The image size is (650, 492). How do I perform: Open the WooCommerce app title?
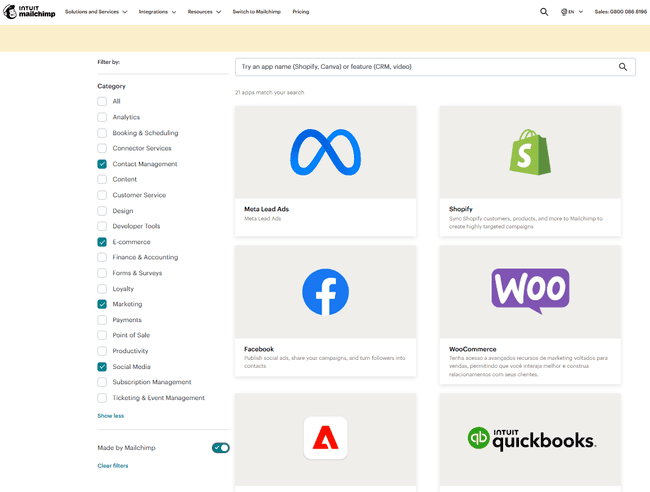pyautogui.click(x=473, y=349)
